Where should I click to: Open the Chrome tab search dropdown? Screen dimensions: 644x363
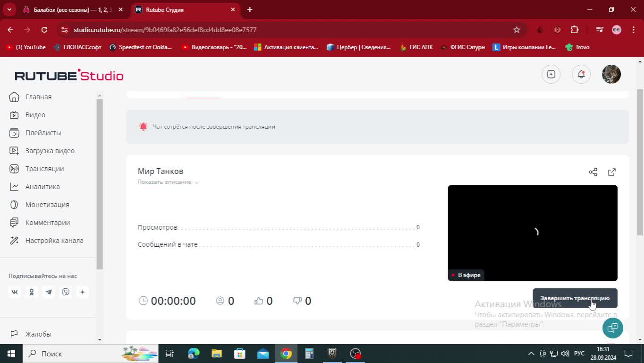(9, 9)
